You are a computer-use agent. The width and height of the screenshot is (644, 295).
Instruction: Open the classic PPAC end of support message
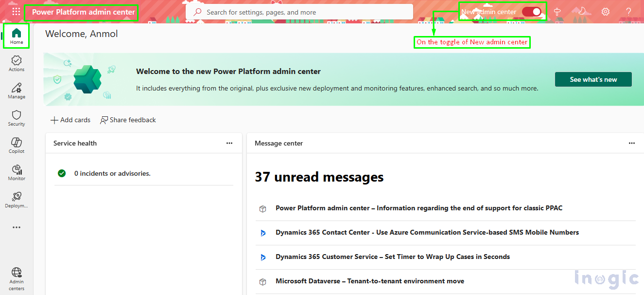419,208
